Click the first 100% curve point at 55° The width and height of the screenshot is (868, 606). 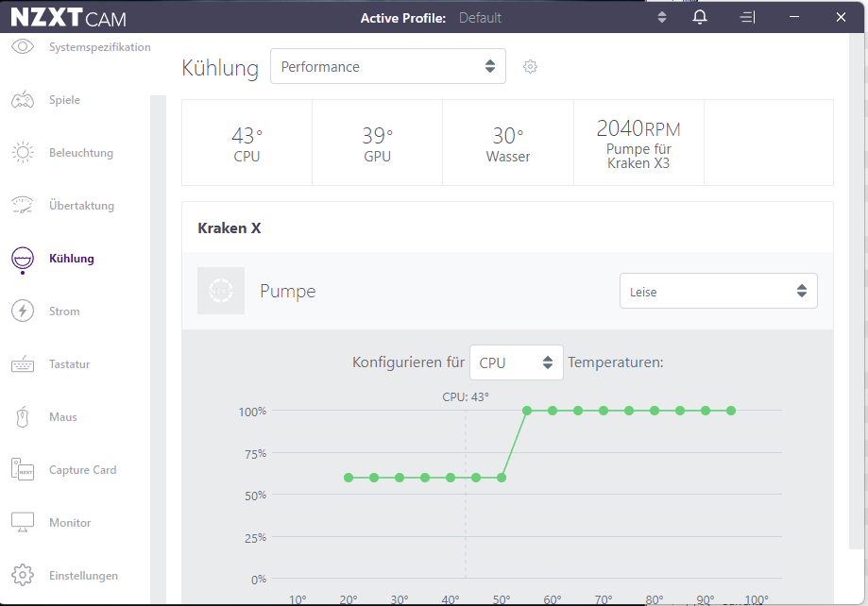tap(527, 411)
